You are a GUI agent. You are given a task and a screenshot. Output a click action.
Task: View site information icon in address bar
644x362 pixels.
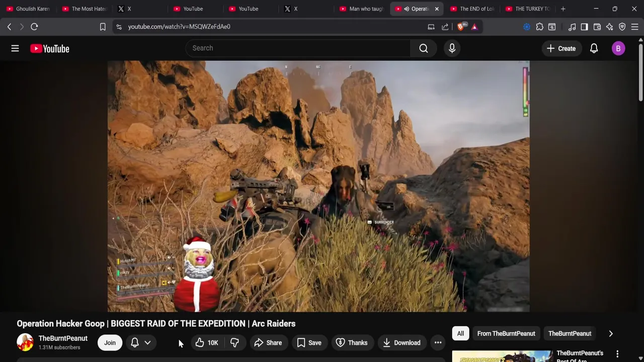[x=119, y=27]
